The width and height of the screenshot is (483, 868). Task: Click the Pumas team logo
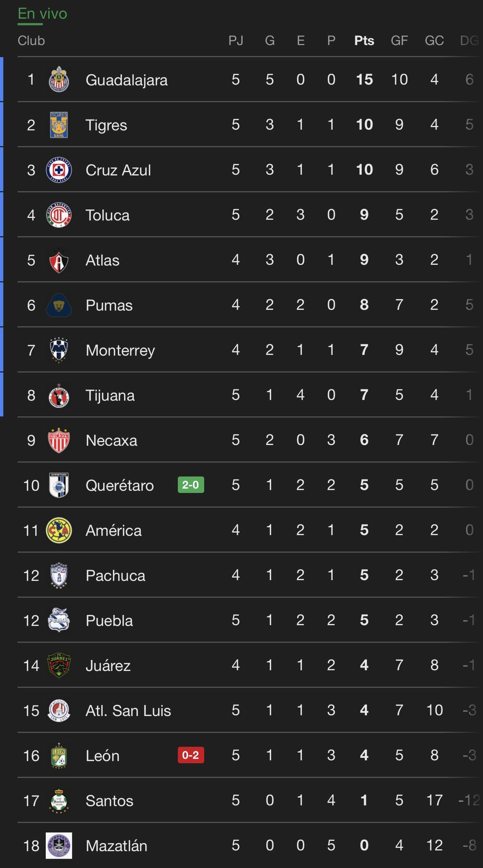coord(58,305)
